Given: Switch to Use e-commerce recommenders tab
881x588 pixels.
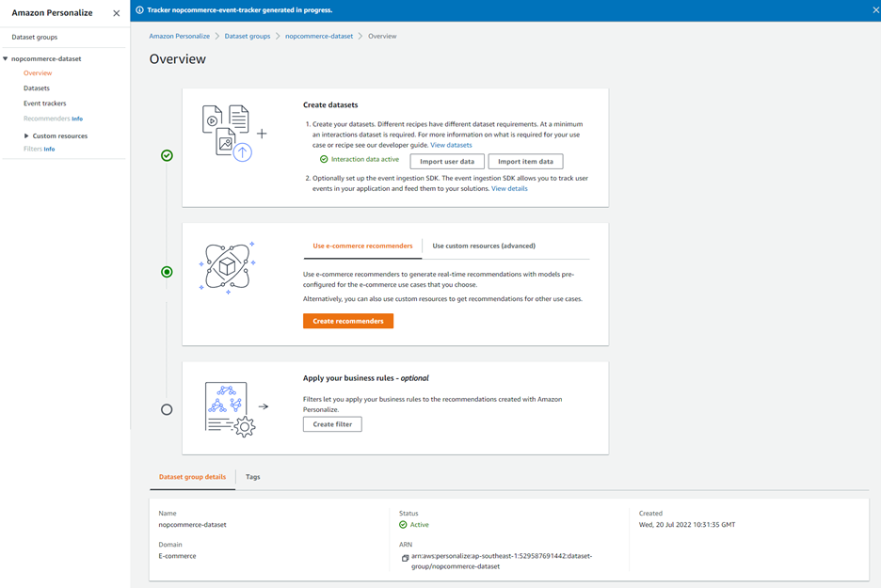Looking at the screenshot, I should [x=362, y=246].
